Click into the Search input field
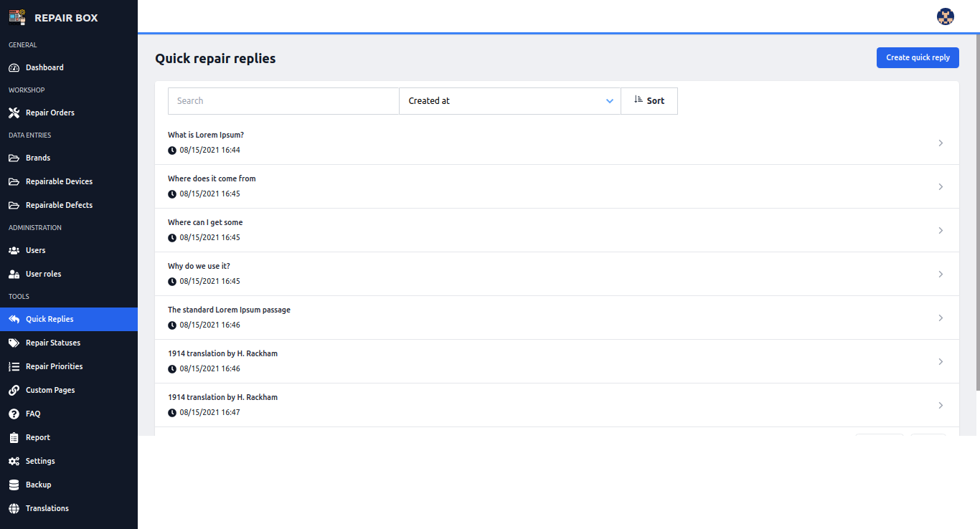 283,101
